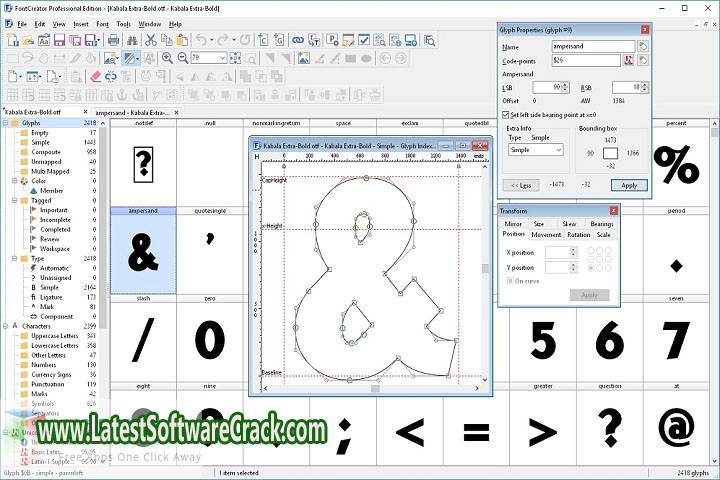Open the Simple type dropdown in Extra Info
This screenshot has height=480, width=720.
tap(535, 150)
